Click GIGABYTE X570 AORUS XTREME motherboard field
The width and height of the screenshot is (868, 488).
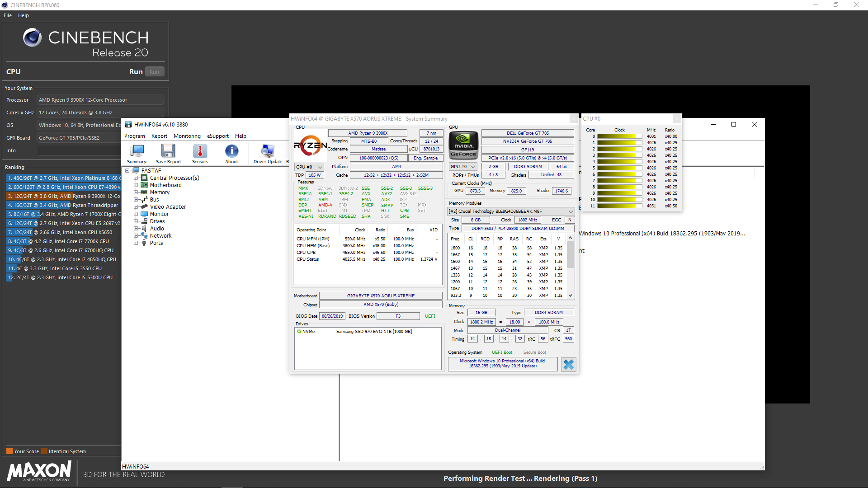[x=381, y=296]
